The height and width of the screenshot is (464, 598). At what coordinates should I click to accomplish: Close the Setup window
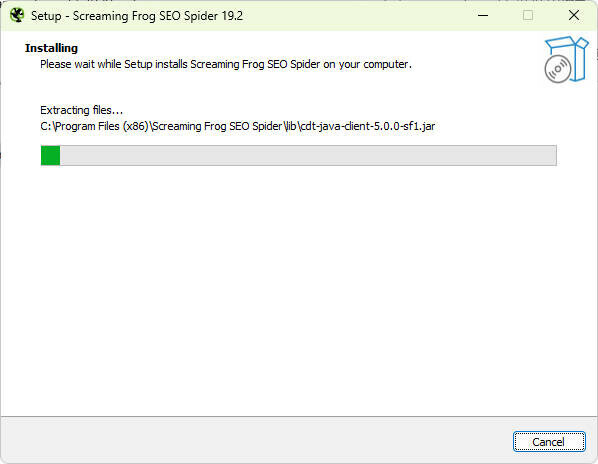pos(574,15)
